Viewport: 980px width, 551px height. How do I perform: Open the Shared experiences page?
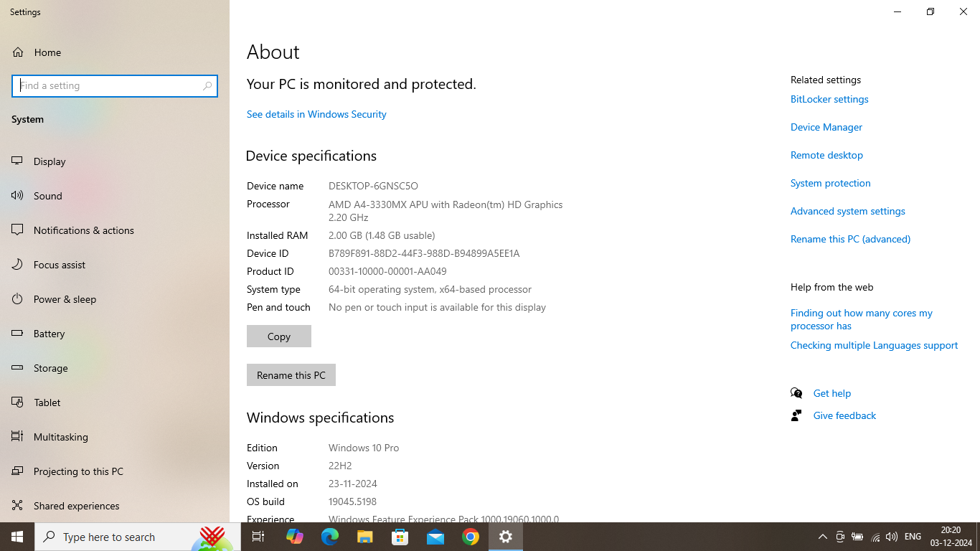(x=76, y=506)
